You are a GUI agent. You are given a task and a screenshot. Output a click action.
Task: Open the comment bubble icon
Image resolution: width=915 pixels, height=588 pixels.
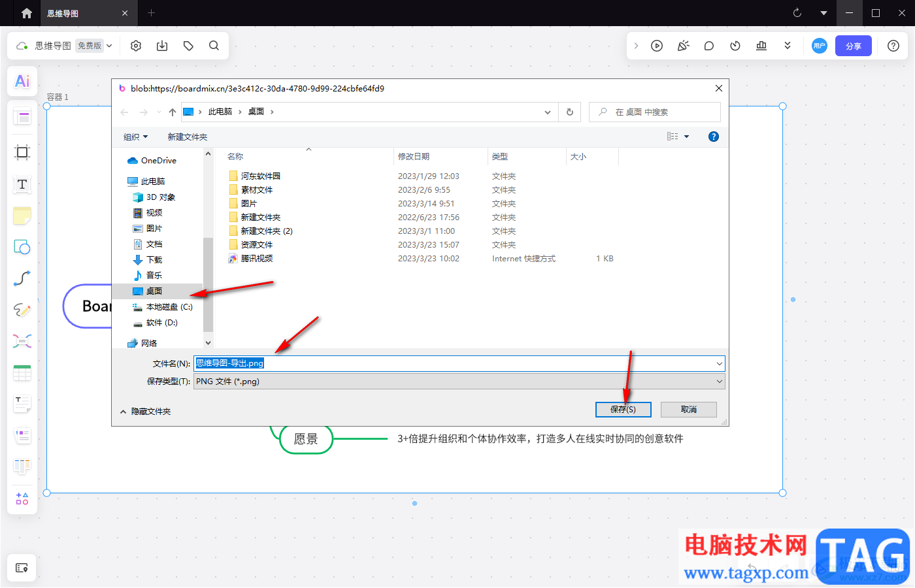[x=709, y=46]
